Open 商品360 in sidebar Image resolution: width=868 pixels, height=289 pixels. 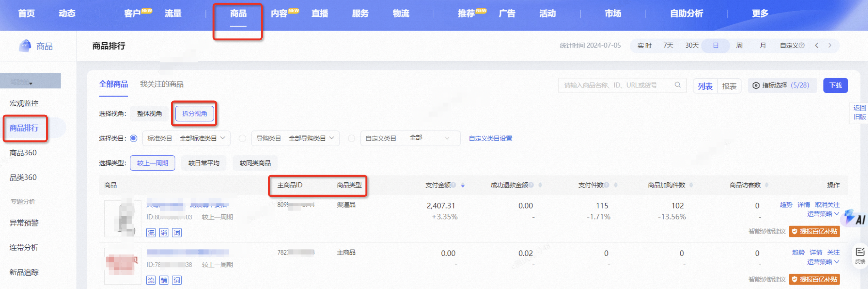pos(23,153)
